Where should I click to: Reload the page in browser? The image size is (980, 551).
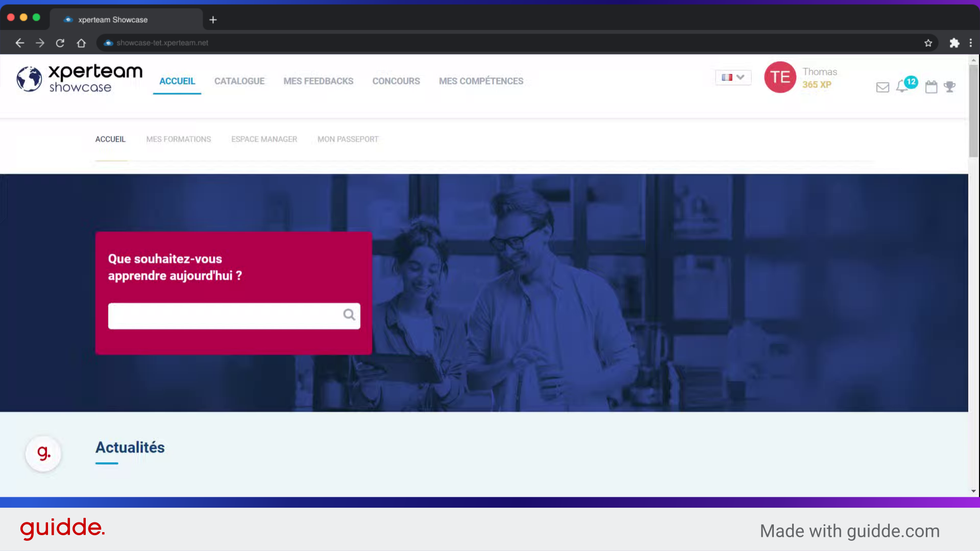click(x=60, y=43)
